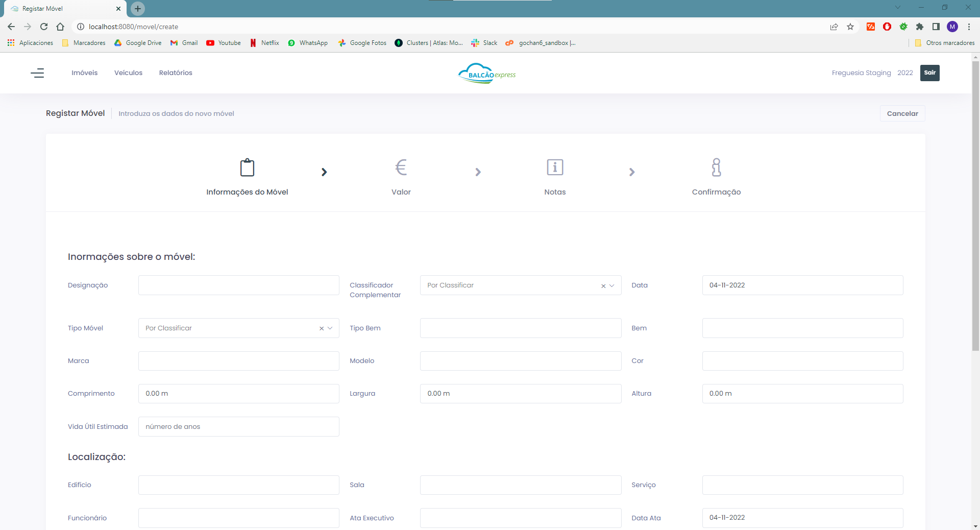
Task: Click the Data field showing 04-11-2022
Action: click(802, 285)
